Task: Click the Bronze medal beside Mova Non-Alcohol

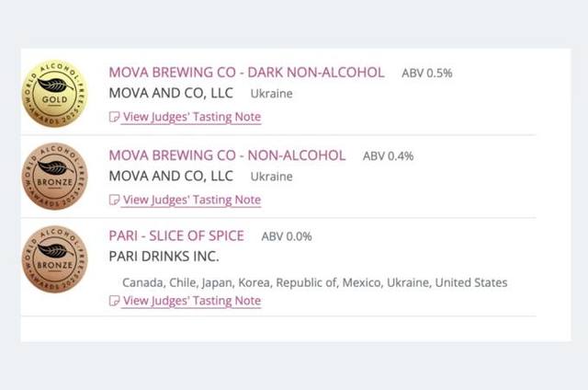Action: [x=55, y=176]
